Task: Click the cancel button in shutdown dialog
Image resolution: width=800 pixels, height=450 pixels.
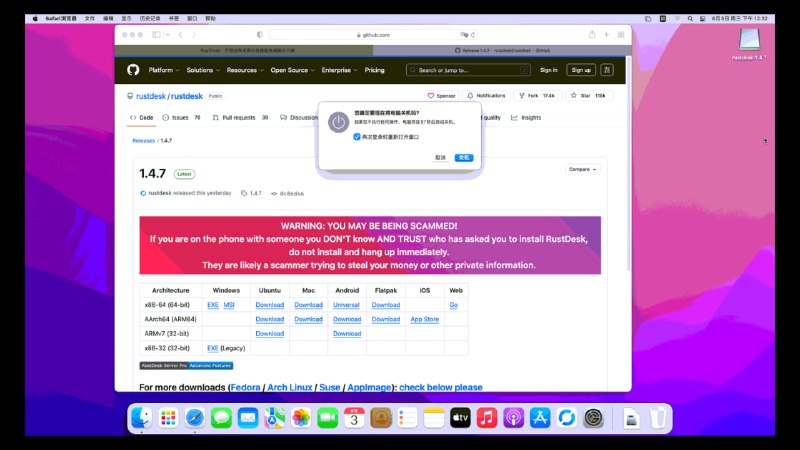Action: pos(440,158)
